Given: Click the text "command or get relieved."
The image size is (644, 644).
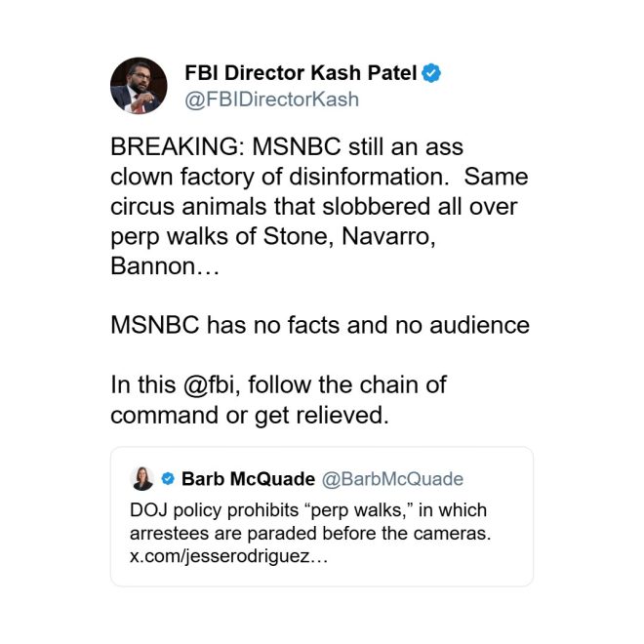Looking at the screenshot, I should 249,414.
